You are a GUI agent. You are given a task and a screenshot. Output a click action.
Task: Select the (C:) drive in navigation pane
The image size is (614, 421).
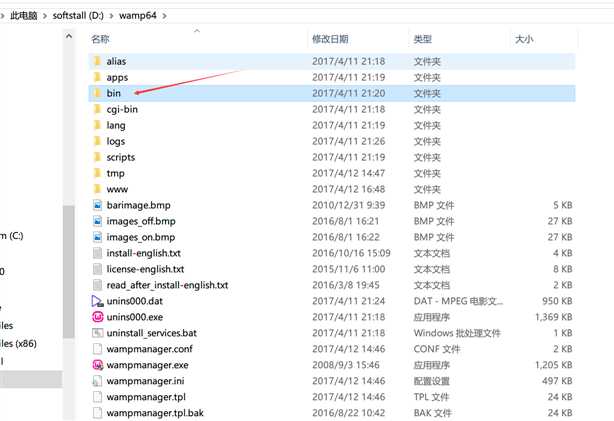pyautogui.click(x=12, y=236)
